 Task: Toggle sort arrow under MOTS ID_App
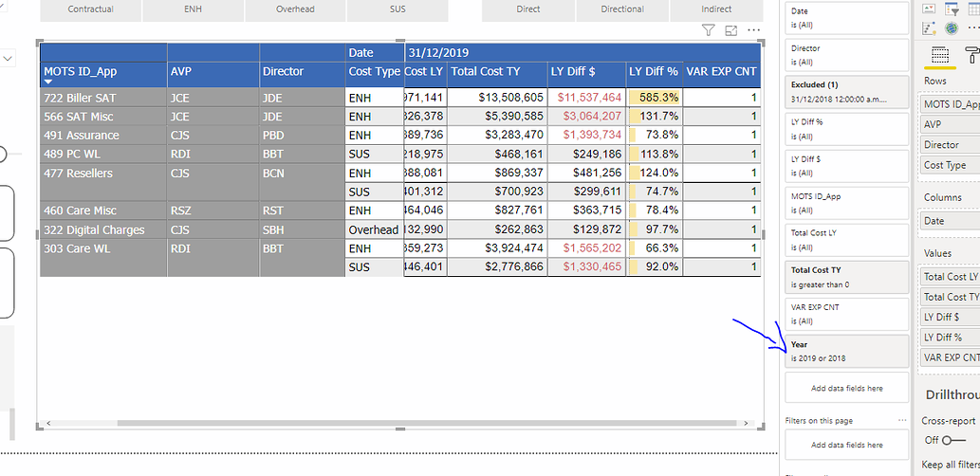[48, 82]
